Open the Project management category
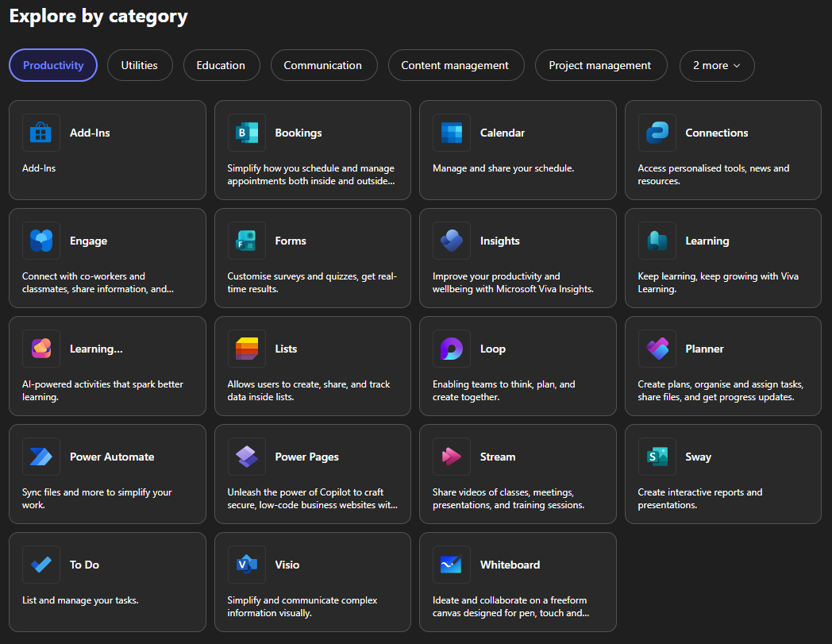This screenshot has height=644, width=832. click(600, 65)
